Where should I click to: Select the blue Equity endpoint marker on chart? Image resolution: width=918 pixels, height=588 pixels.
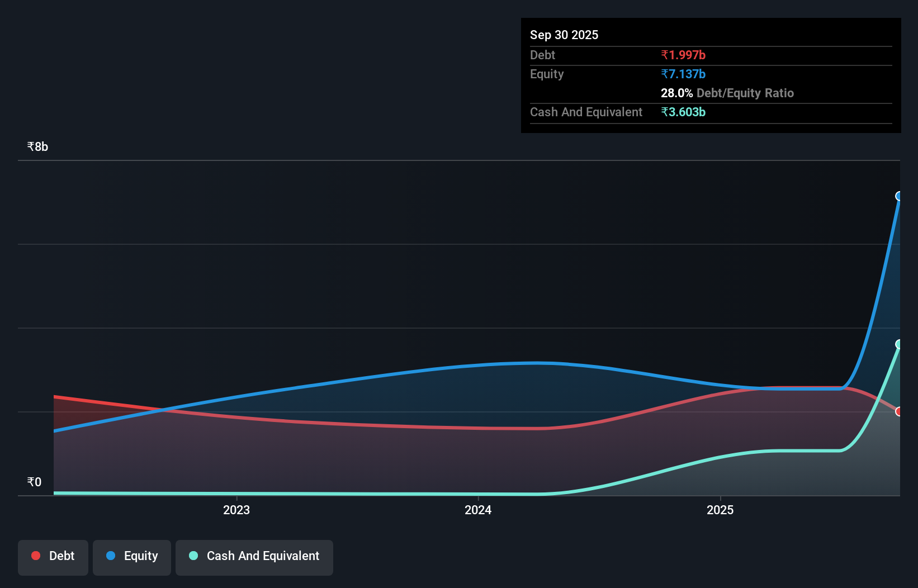(899, 195)
